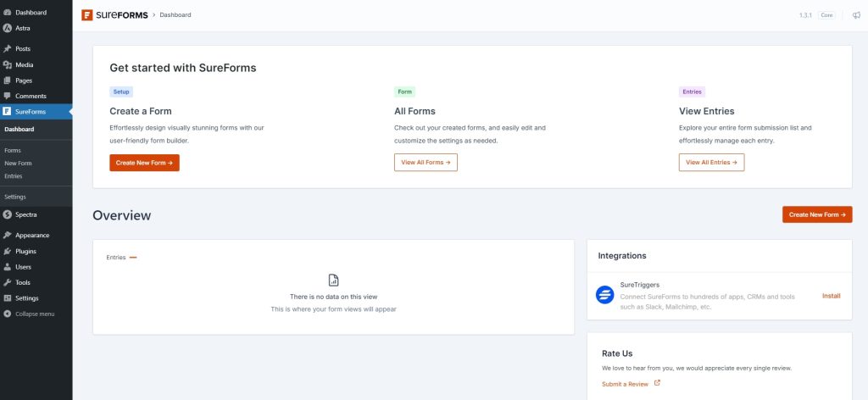The width and height of the screenshot is (868, 400).
Task: Click the SureForms orange logo in header
Action: click(x=87, y=15)
